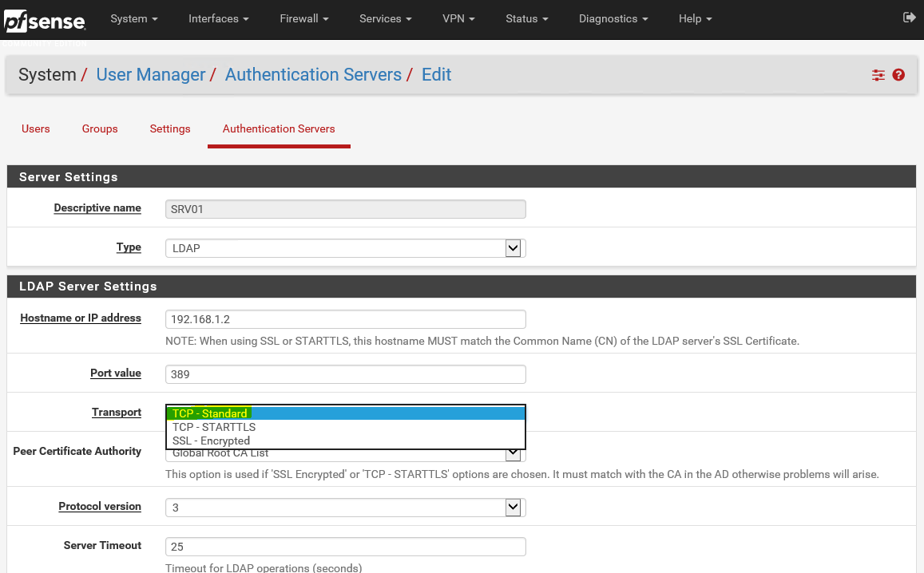
Task: Select TCP - STARTTLS transport option
Action: 214,427
